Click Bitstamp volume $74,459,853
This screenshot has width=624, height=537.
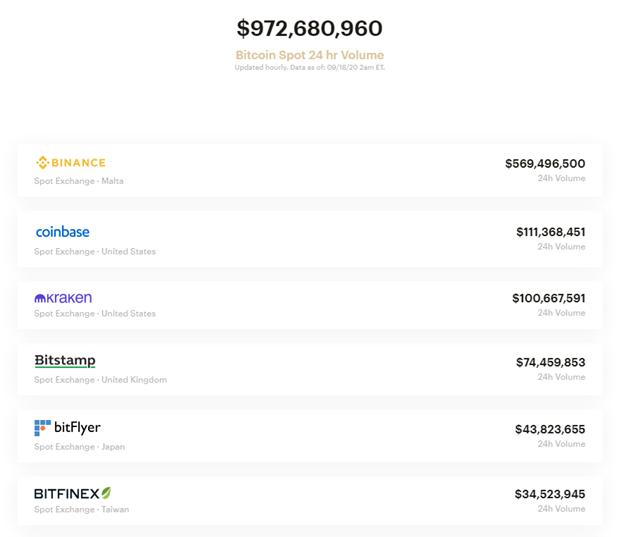550,362
